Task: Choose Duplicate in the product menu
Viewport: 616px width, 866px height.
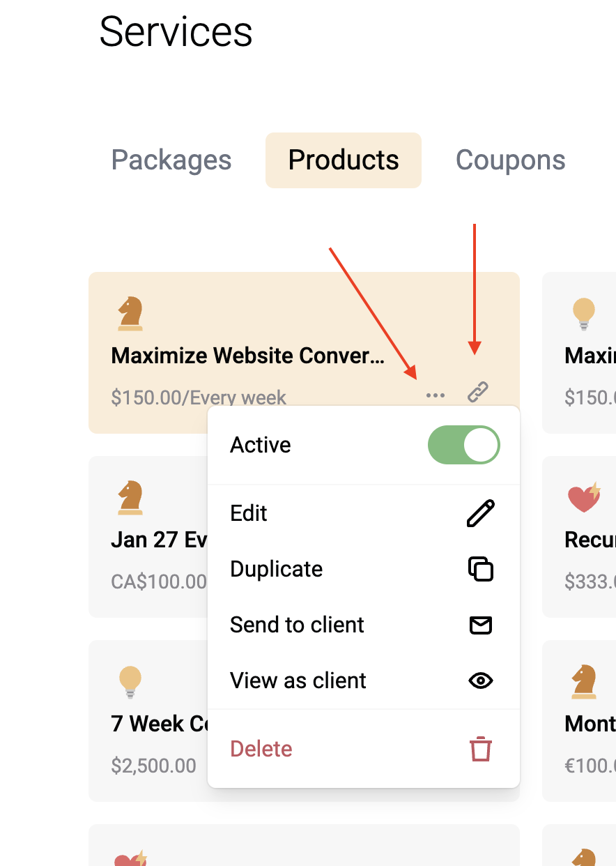Action: [364, 569]
